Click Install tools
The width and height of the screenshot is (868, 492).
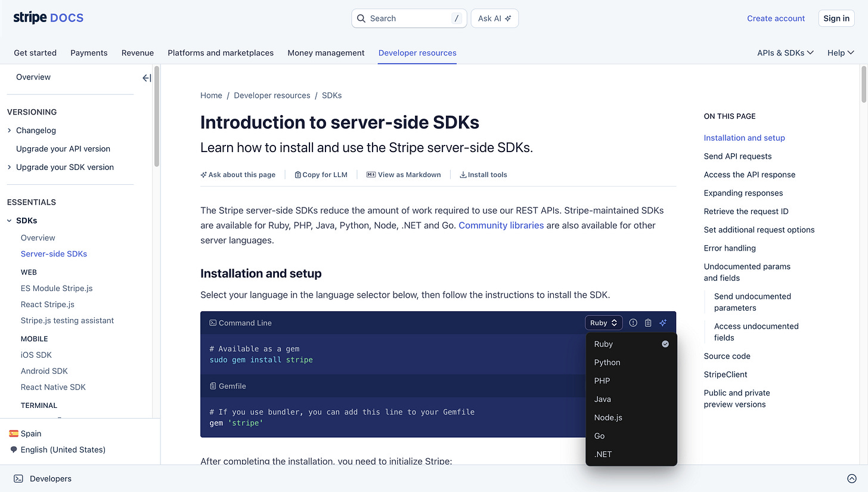tap(483, 175)
